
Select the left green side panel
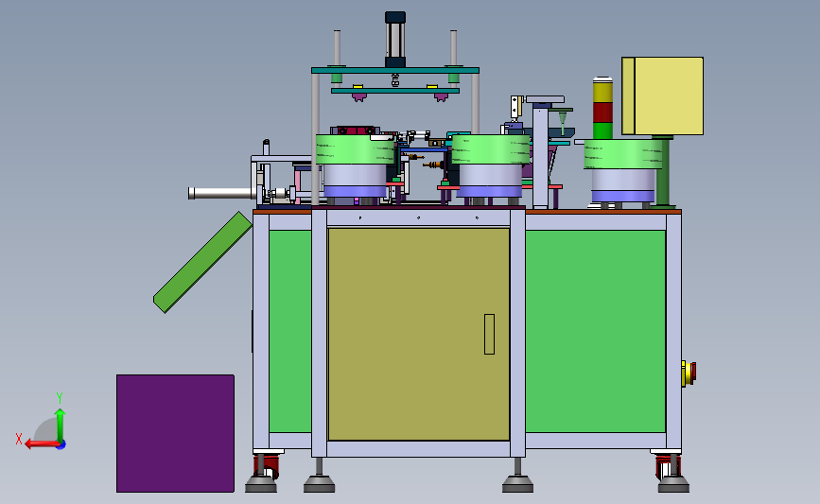(x=290, y=331)
